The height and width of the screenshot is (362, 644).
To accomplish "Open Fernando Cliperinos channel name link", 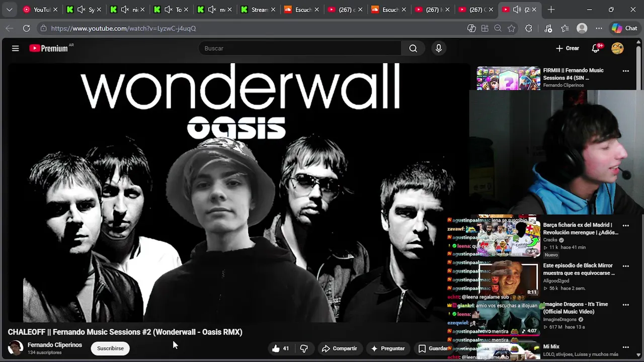I will [55, 345].
